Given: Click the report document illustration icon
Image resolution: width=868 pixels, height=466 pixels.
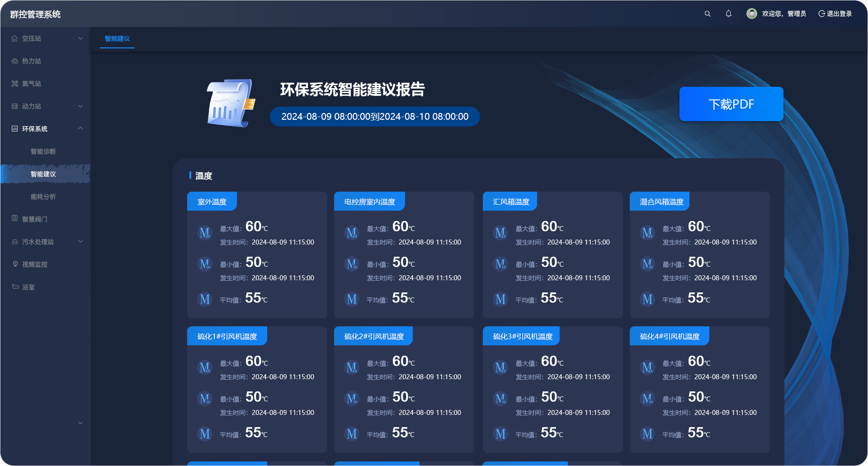Looking at the screenshot, I should [231, 104].
